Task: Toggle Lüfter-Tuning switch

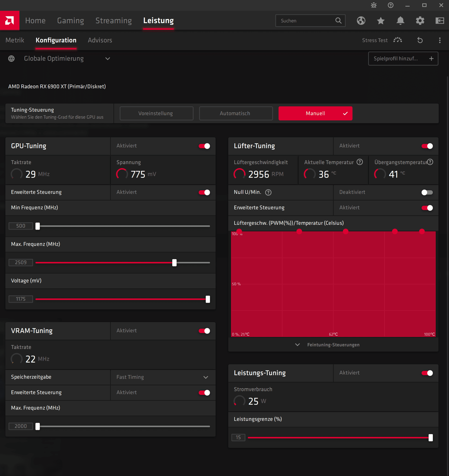Action: tap(427, 146)
